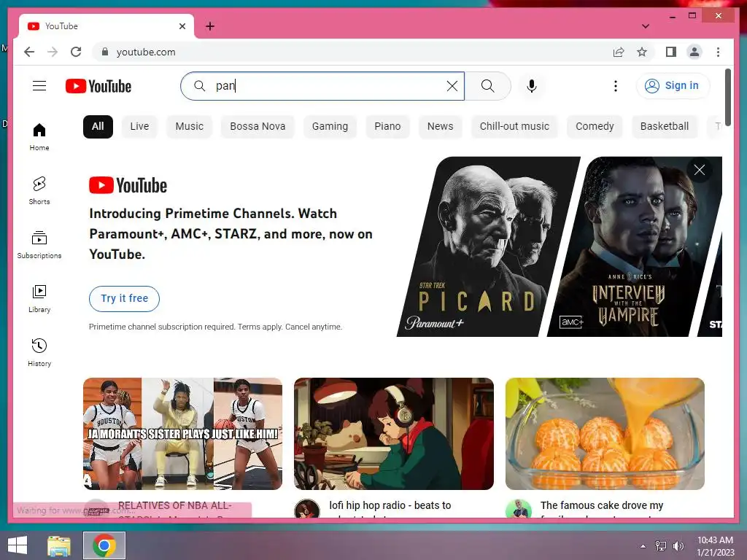Open Subscriptions in the sidebar
Viewport: 747px width, 560px height.
click(39, 245)
